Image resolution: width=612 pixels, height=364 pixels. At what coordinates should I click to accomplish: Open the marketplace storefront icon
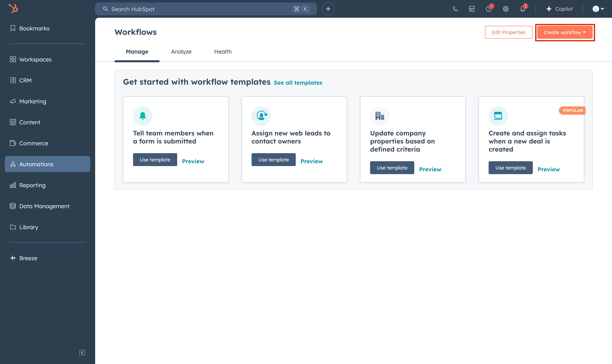click(472, 9)
